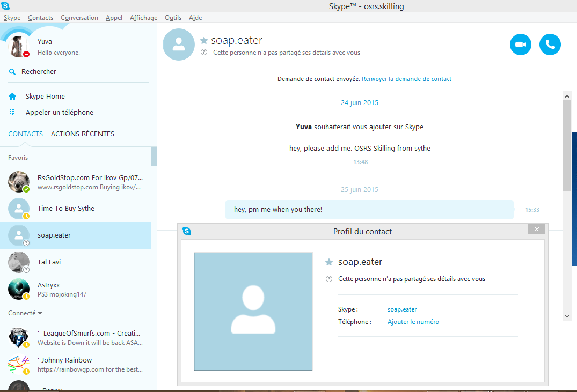Screen dimensions: 577x392
Task: Open the Contacts menu
Action: [40, 18]
